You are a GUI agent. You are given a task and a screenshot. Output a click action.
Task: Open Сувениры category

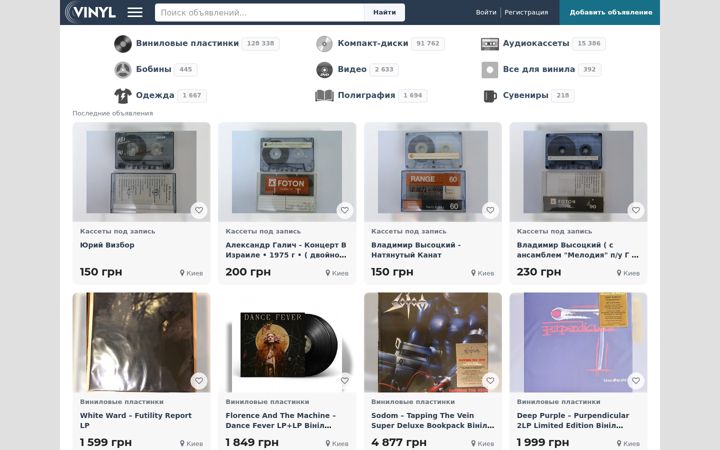click(x=525, y=96)
